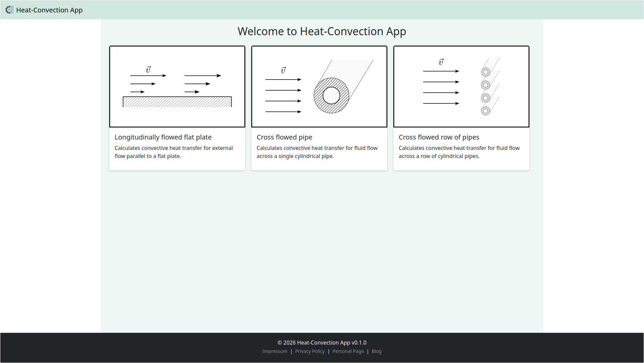
Task: Open the cross flowed pipe diagram thumbnail
Action: [x=319, y=87]
